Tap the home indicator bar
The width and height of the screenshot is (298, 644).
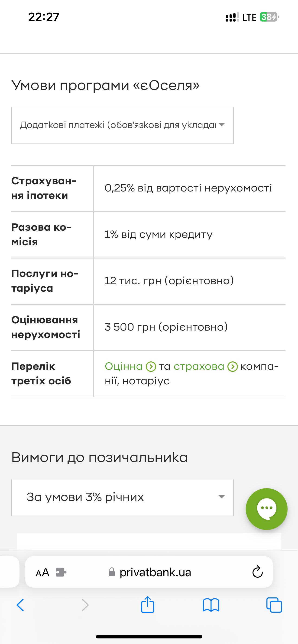(x=149, y=637)
